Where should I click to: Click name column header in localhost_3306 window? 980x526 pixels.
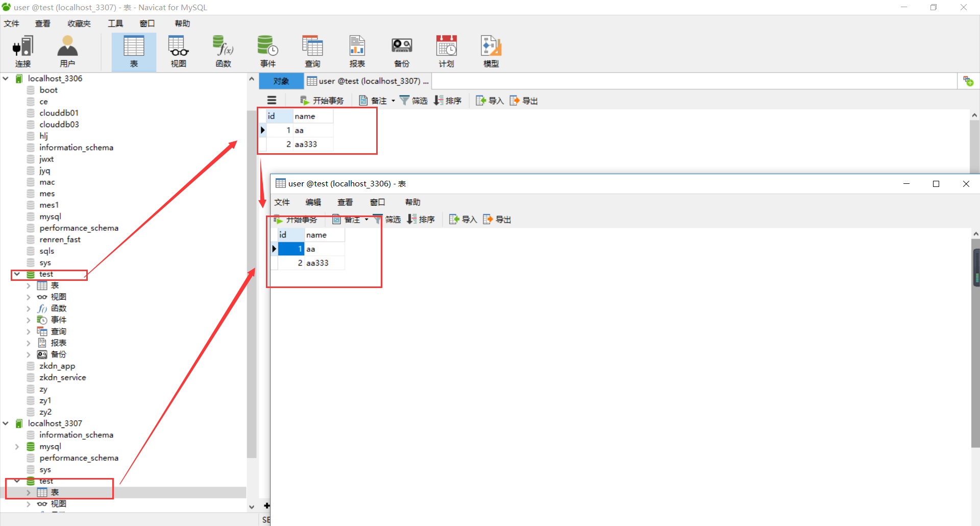(325, 235)
